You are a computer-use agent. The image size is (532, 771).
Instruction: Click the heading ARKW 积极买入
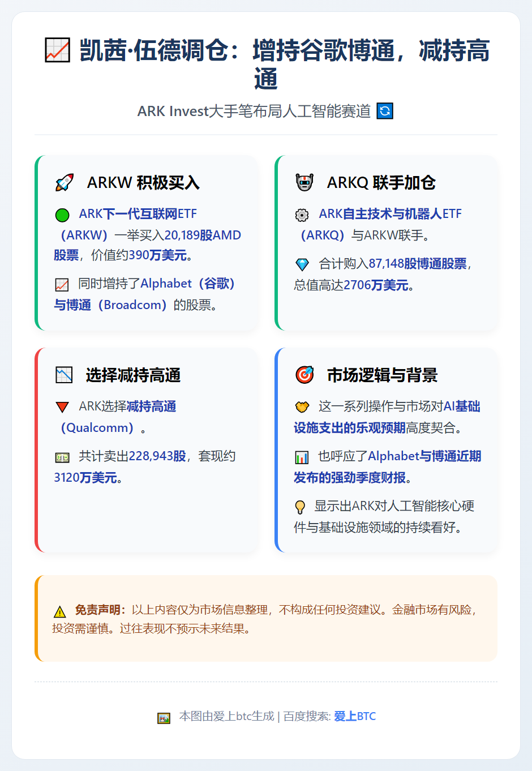click(143, 183)
